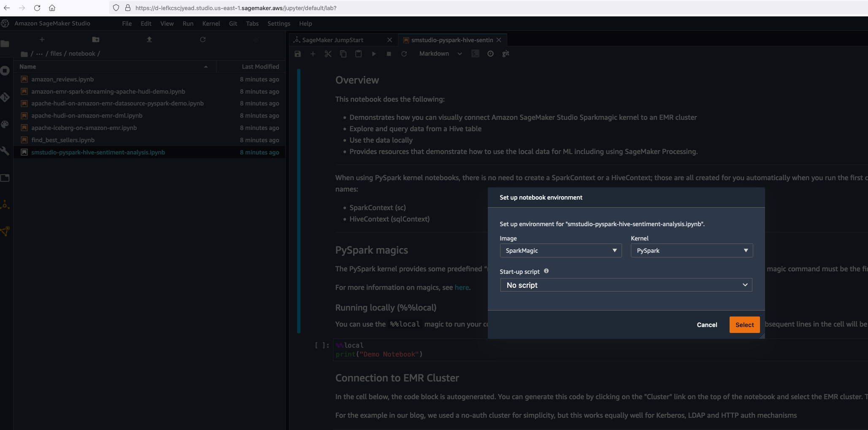The height and width of the screenshot is (430, 868).
Task: Refresh the file browser list
Action: click(x=203, y=40)
